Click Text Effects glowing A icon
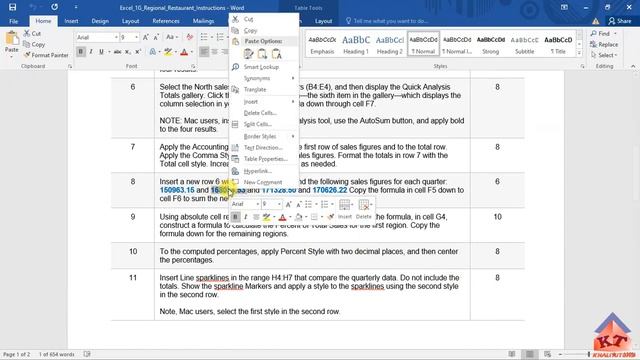 (153, 52)
